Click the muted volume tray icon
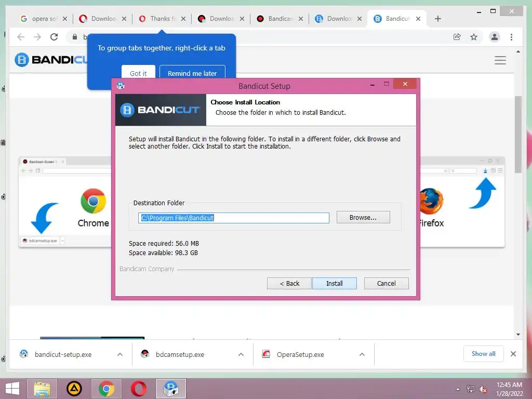The width and height of the screenshot is (532, 399). (483, 389)
